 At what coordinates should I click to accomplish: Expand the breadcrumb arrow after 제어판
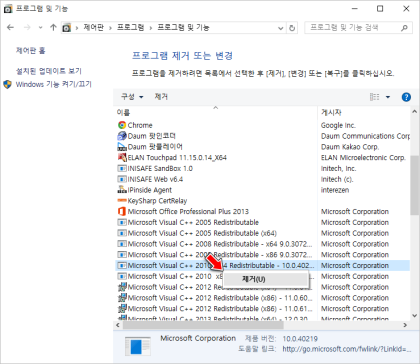(110, 28)
